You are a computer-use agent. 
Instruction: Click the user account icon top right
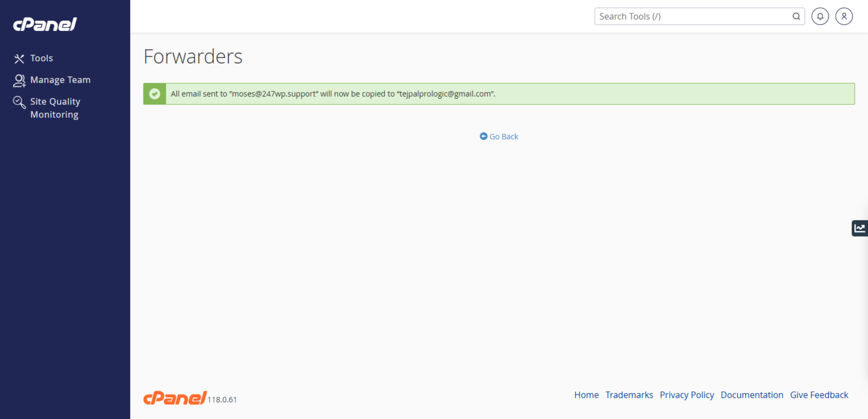tap(843, 16)
